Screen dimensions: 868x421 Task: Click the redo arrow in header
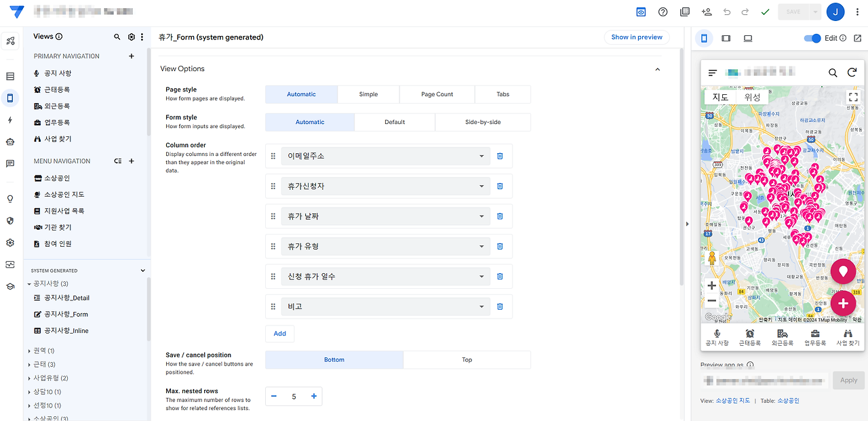(x=745, y=12)
